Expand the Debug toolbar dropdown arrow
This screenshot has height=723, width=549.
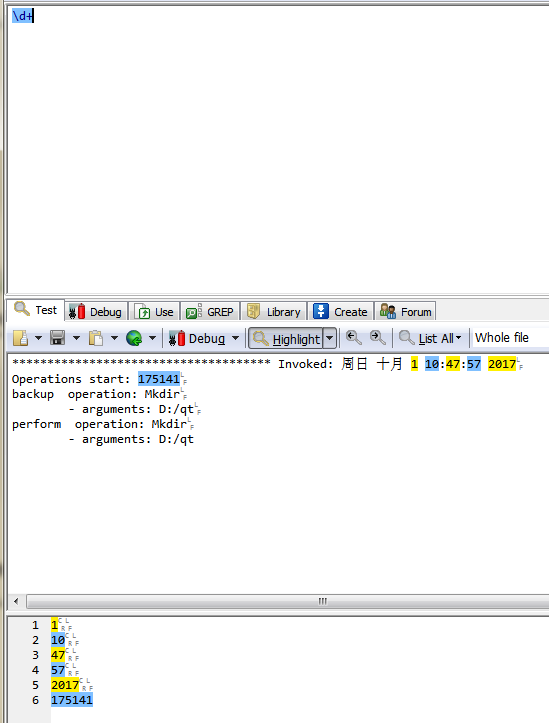236,338
